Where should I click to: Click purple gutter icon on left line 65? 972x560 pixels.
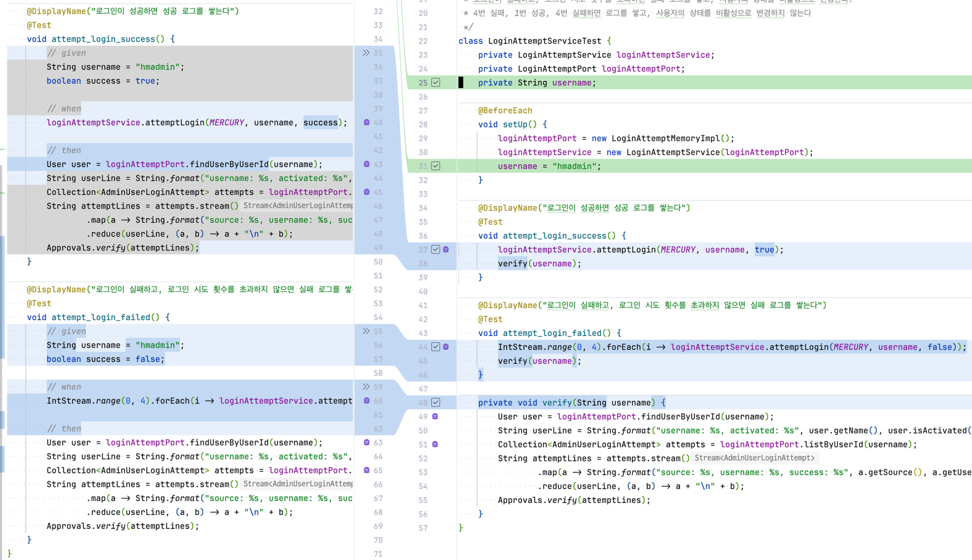[x=367, y=470]
